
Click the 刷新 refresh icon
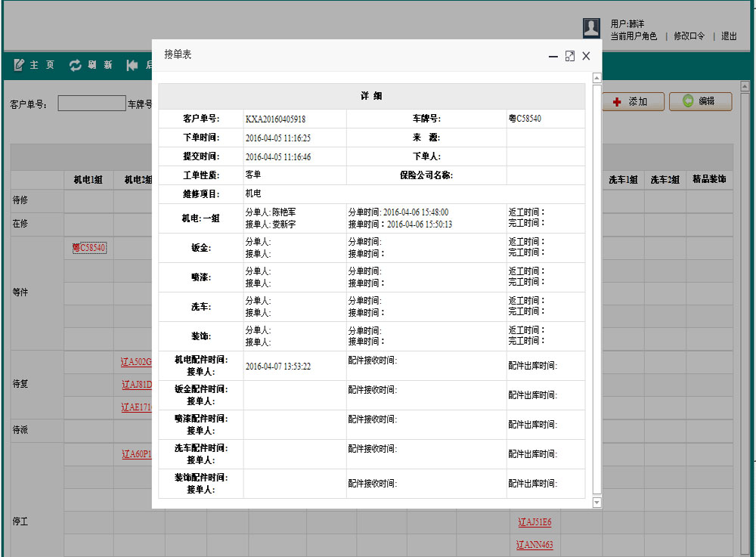coord(76,65)
